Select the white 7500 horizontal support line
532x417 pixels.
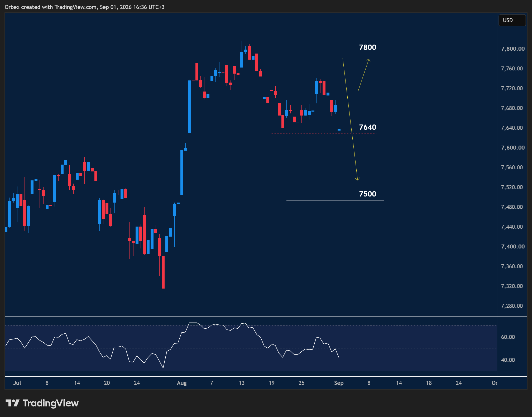coord(335,200)
